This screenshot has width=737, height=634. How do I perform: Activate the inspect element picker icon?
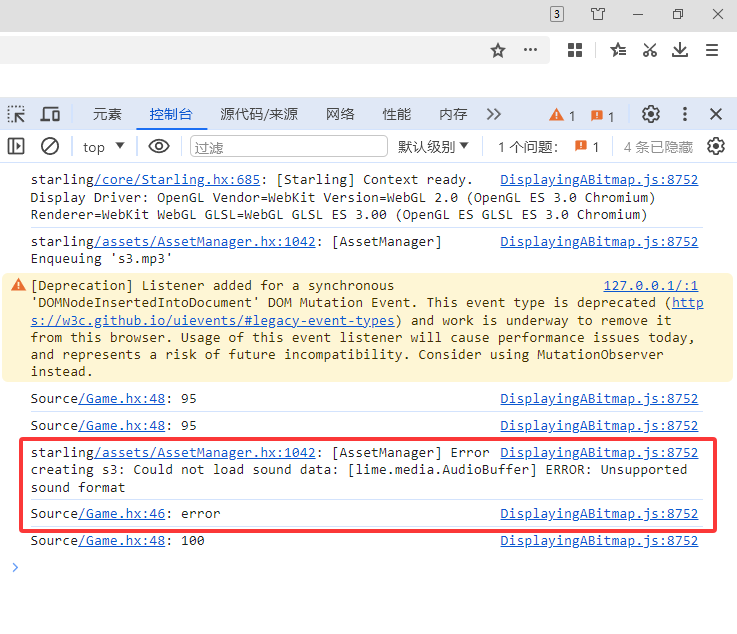pos(17,114)
